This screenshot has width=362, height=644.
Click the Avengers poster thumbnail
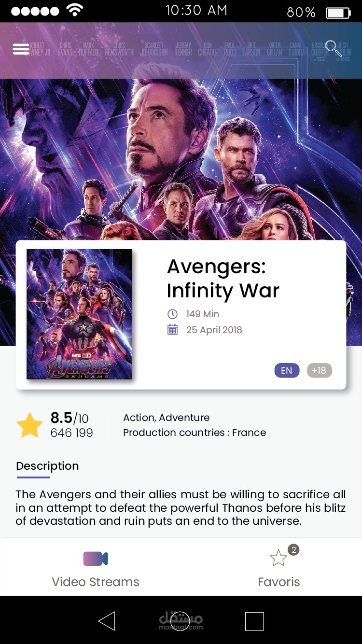[79, 314]
